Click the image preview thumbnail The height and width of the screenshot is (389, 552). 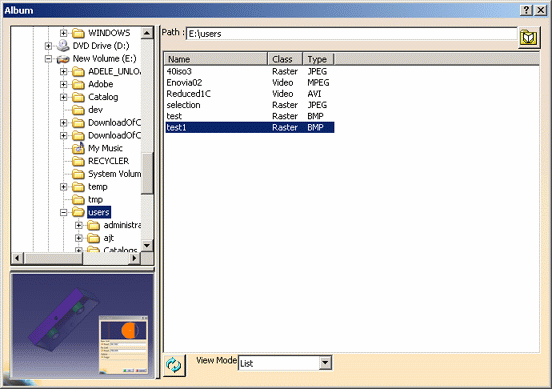point(83,326)
